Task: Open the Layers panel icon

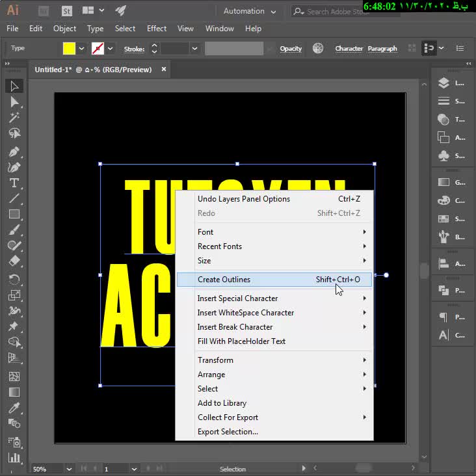Action: pos(443,83)
